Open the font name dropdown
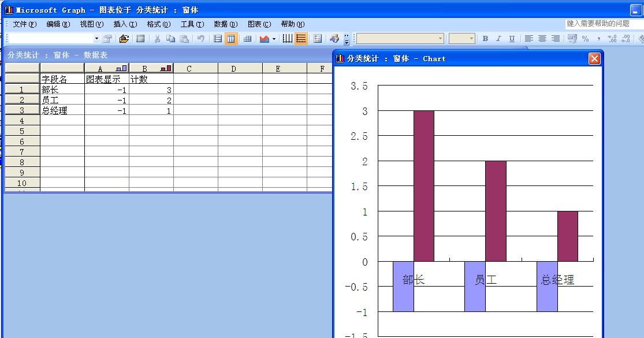 [441, 39]
